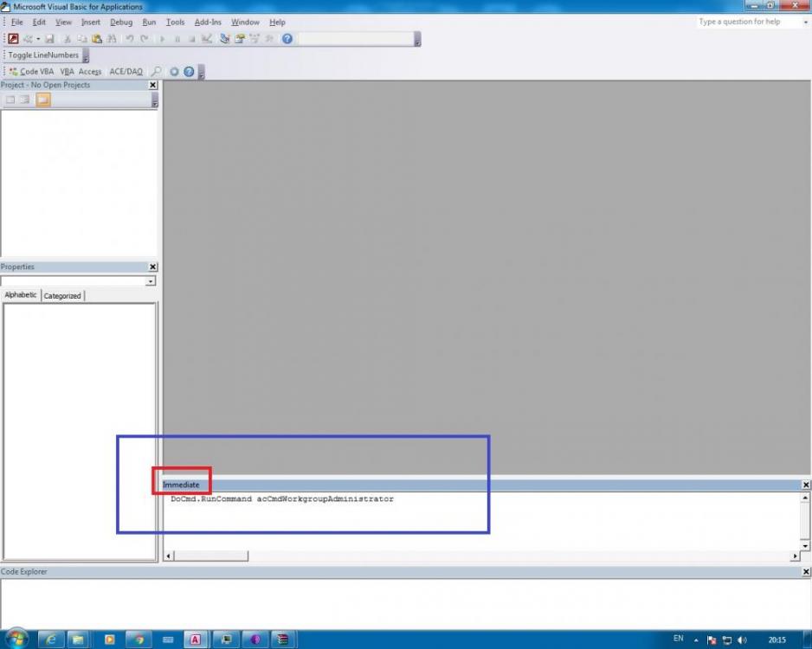This screenshot has width=812, height=649.
Task: Click the DoCmd.RunCommand line in Immediate window
Action: point(281,499)
